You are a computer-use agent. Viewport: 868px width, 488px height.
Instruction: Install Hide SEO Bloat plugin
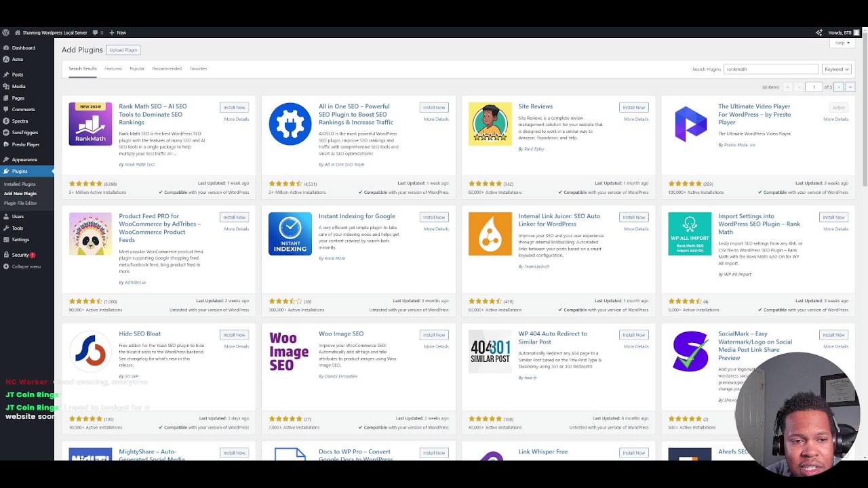click(x=235, y=335)
